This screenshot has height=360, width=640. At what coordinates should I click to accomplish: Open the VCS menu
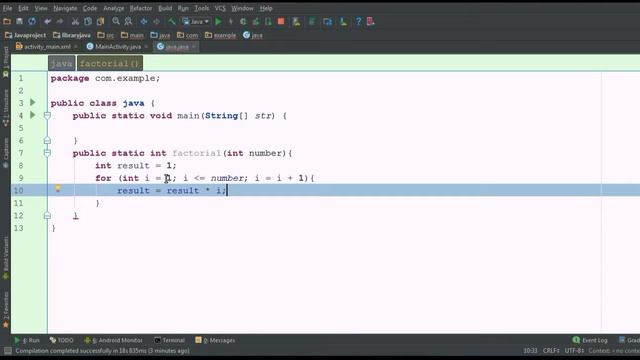(x=220, y=8)
